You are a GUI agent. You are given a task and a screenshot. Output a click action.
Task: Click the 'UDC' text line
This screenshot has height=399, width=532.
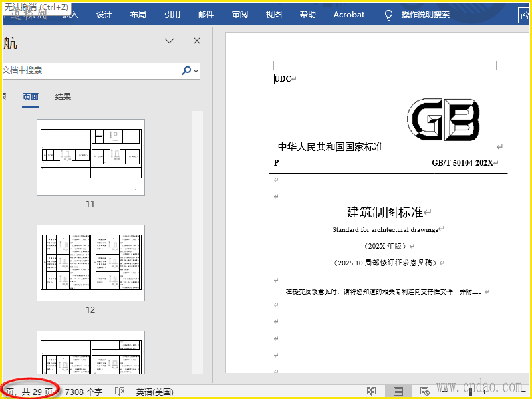283,79
